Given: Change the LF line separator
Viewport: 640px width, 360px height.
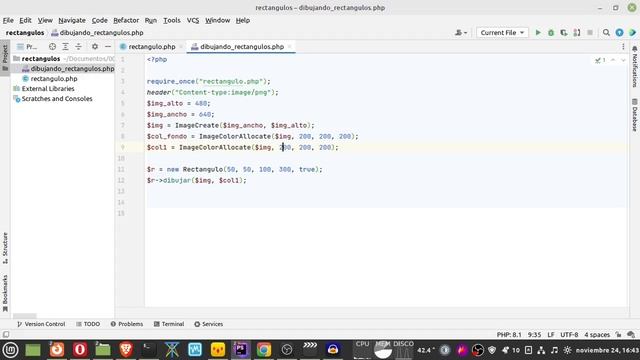Looking at the screenshot, I should pos(551,335).
